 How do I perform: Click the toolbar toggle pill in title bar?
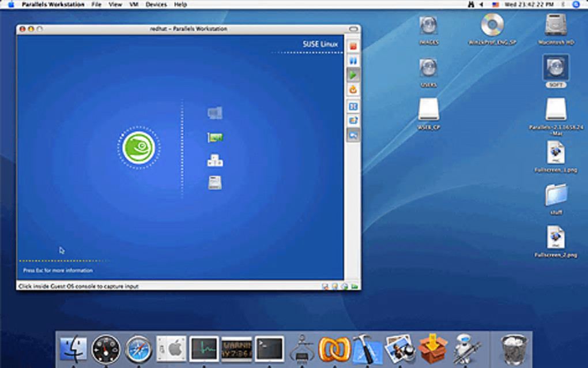353,29
